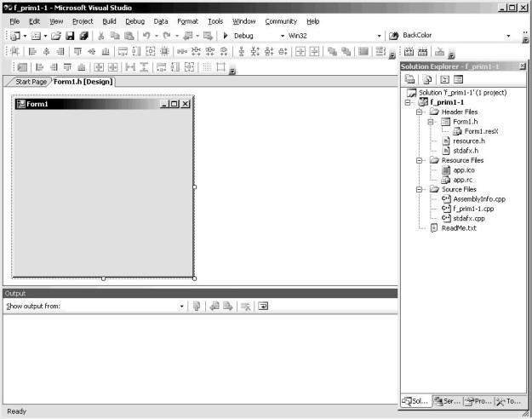
Task: Click the New Project toolbar icon
Action: 15,36
